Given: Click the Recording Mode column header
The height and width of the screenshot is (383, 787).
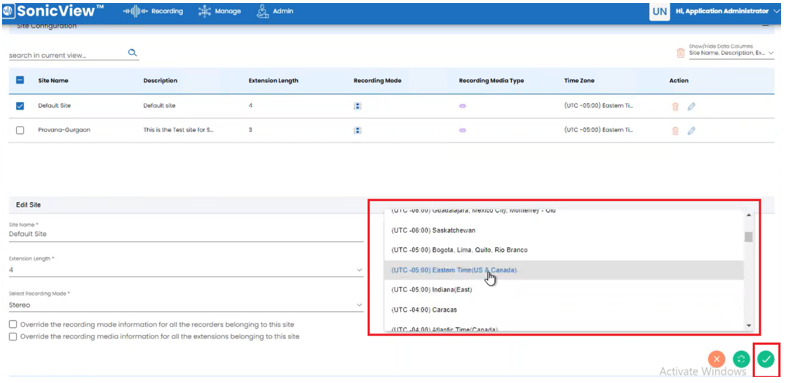Looking at the screenshot, I should 377,80.
